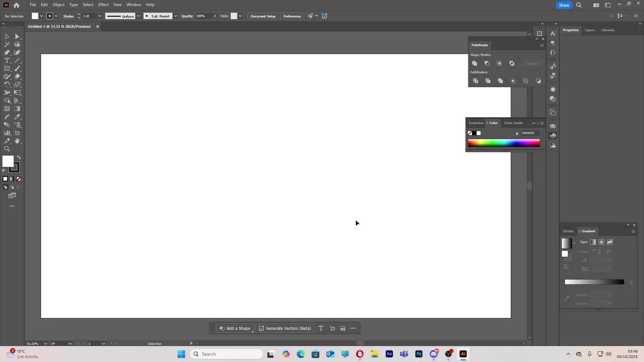Open the File menu
The height and width of the screenshot is (362, 644).
33,5
